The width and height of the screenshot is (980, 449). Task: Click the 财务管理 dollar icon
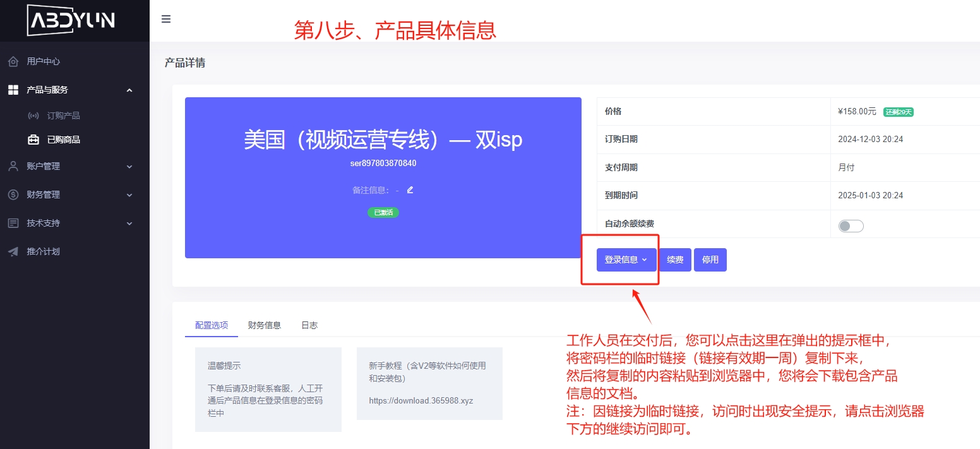tap(13, 195)
